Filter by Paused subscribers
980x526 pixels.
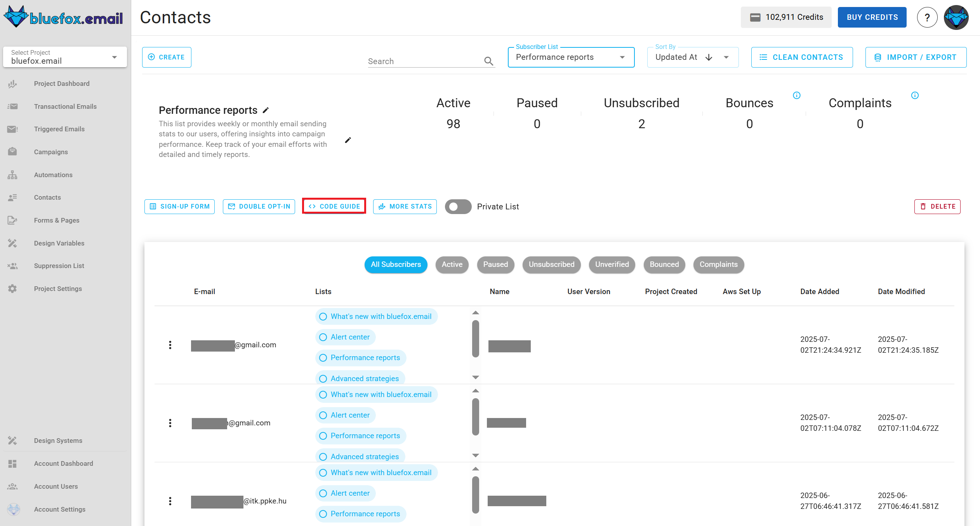(495, 265)
